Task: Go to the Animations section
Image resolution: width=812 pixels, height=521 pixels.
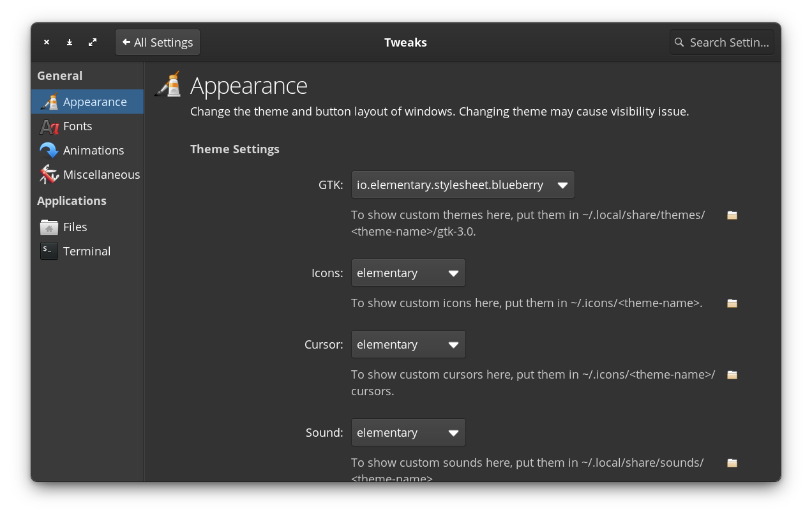Action: tap(93, 151)
